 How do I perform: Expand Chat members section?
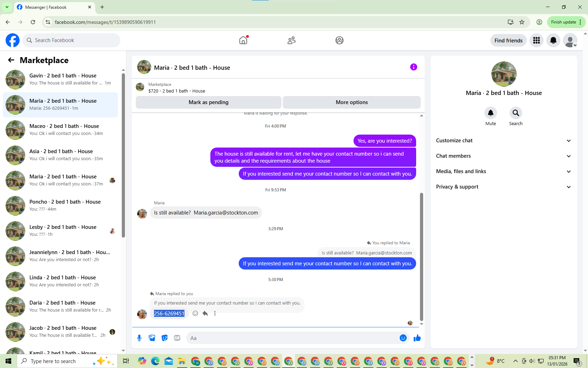(504, 156)
